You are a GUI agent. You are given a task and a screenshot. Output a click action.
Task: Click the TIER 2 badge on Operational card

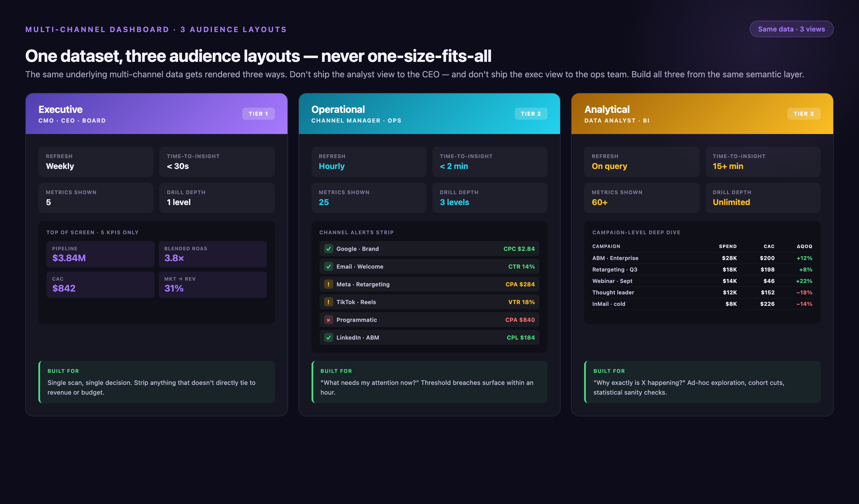pos(531,114)
